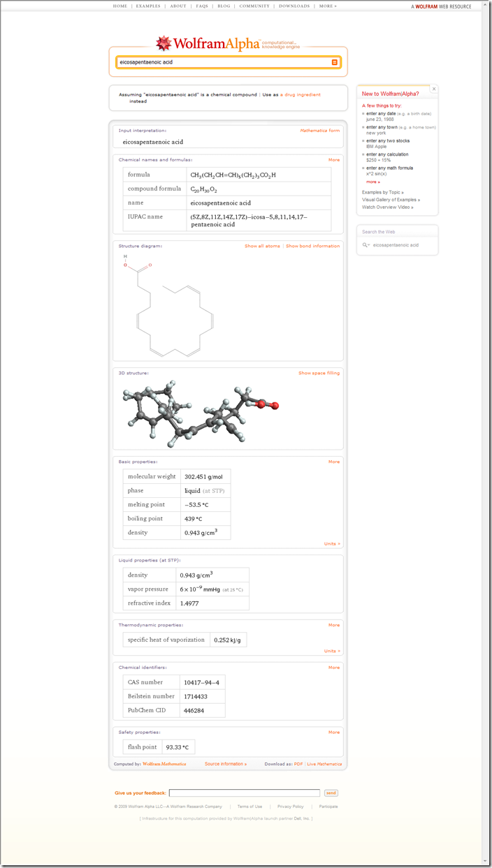Open Units » under Basic properties
Screen dimensions: 492x868
pos(332,543)
